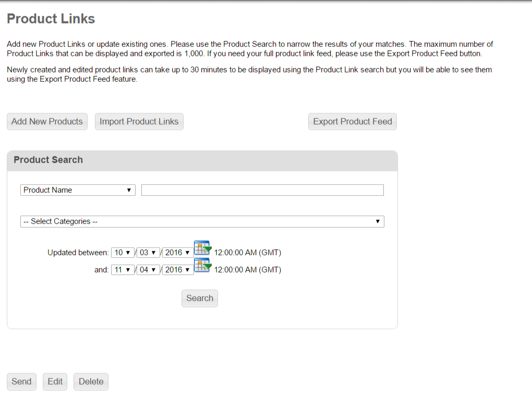Run the product Search button
This screenshot has height=396, width=532.
click(x=199, y=299)
